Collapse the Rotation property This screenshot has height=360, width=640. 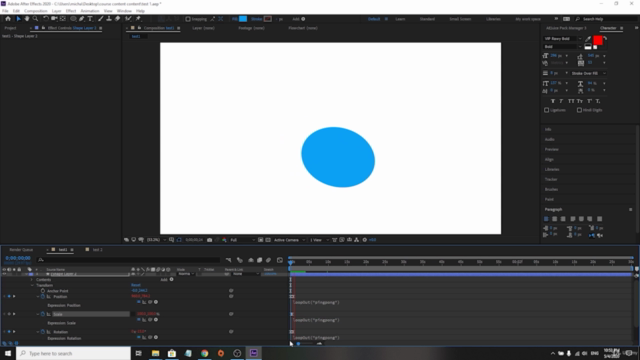[38, 332]
